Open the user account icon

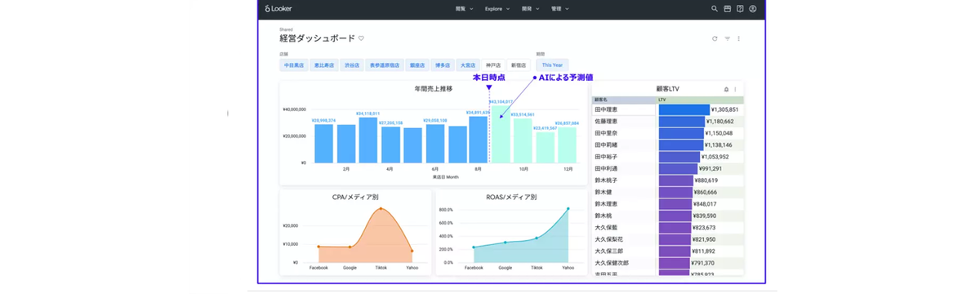753,9
